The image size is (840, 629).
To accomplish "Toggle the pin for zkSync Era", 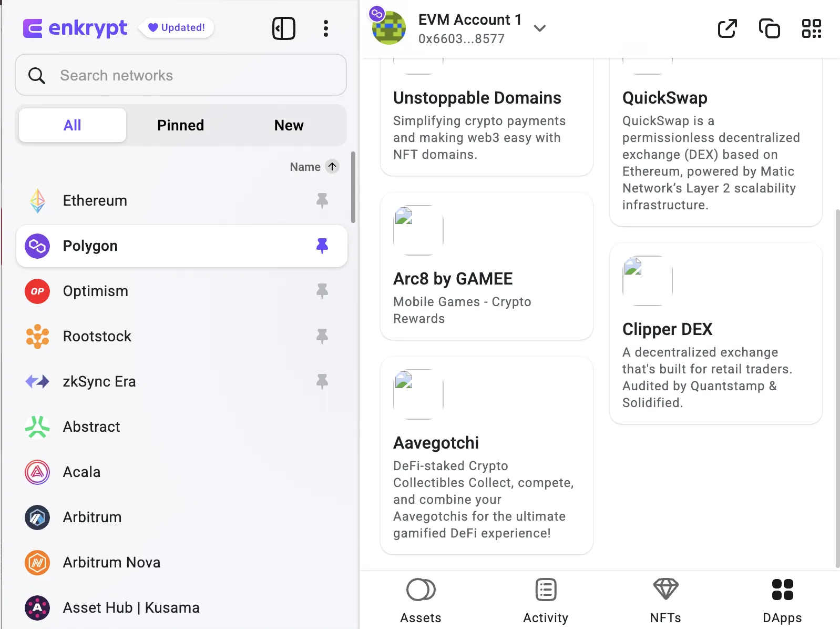I will pyautogui.click(x=322, y=381).
